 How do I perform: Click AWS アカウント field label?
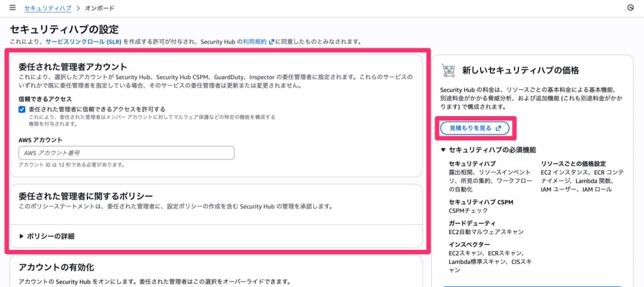(41, 140)
